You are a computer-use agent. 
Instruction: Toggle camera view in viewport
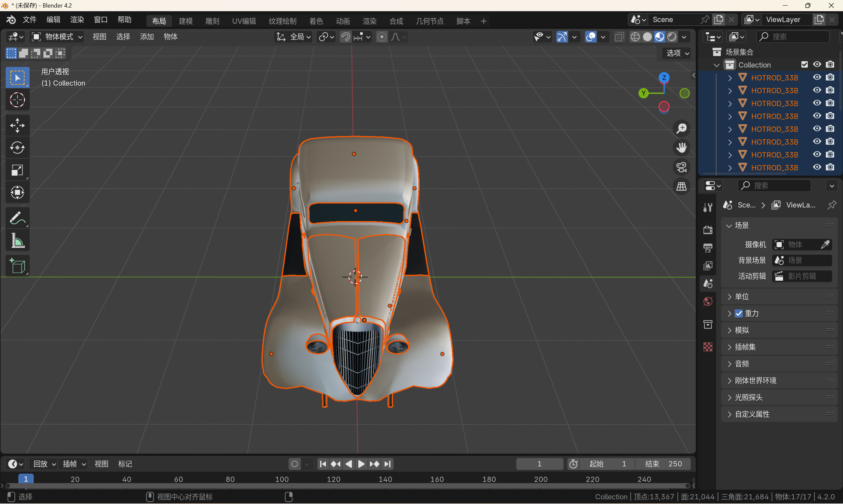pyautogui.click(x=681, y=167)
